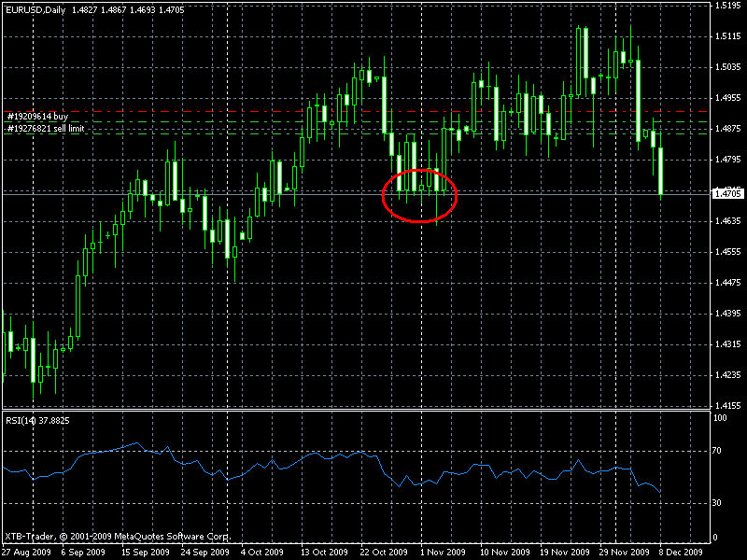Click the 13 Oct 2009 date label

[324, 553]
